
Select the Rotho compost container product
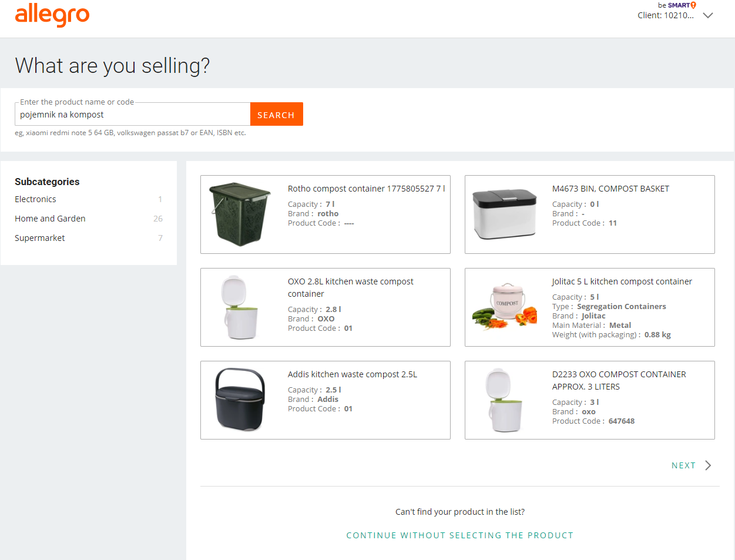coord(325,214)
